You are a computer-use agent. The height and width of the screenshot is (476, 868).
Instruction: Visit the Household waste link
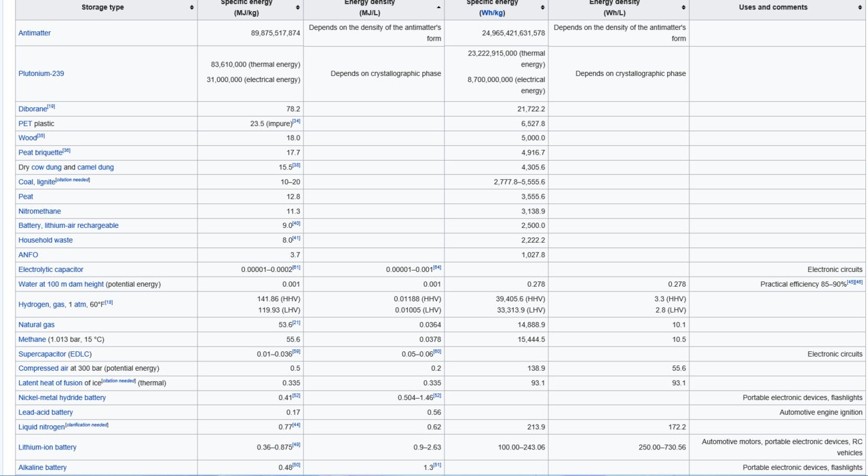pyautogui.click(x=45, y=240)
